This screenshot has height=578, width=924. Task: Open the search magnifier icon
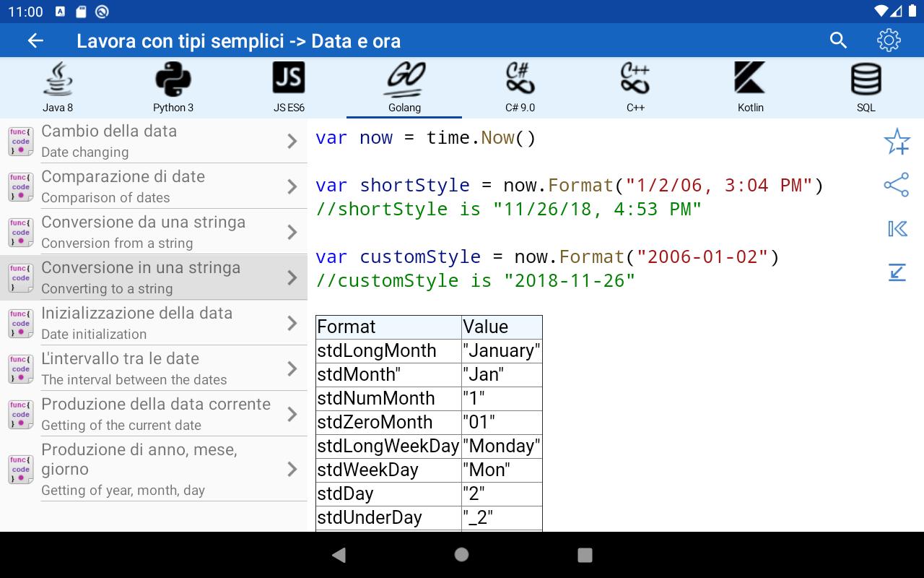point(838,40)
